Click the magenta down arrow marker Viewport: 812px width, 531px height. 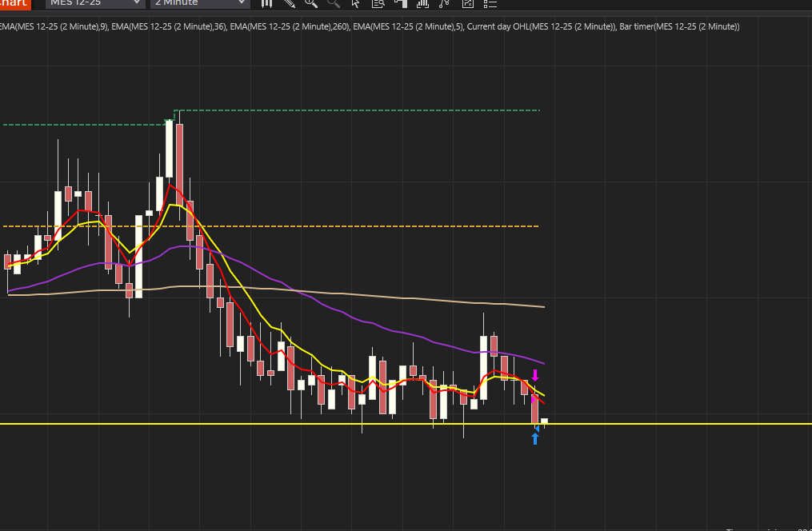pyautogui.click(x=535, y=375)
